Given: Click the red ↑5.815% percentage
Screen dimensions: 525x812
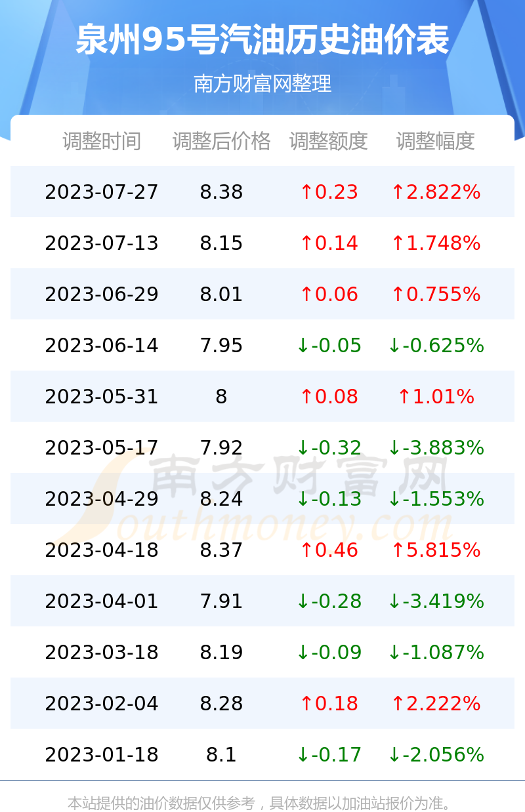Looking at the screenshot, I should [436, 550].
